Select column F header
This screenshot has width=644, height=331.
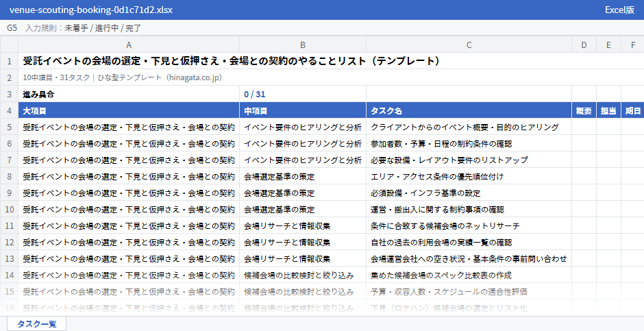click(x=633, y=45)
